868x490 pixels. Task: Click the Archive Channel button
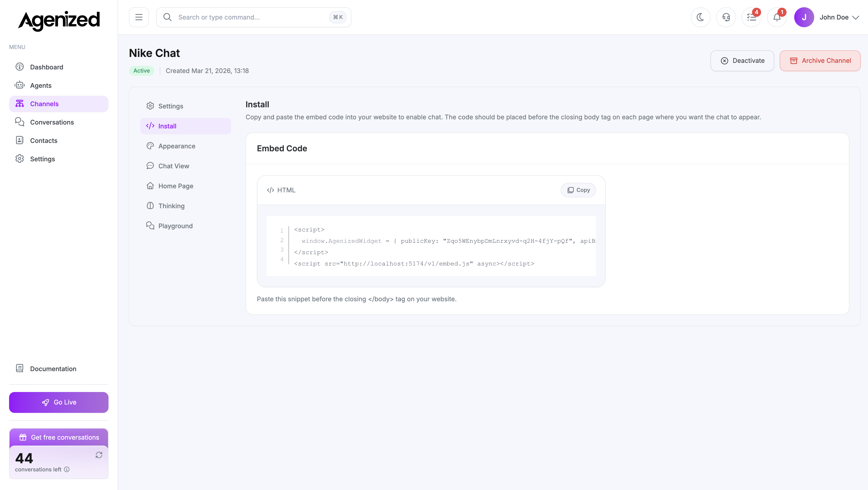pyautogui.click(x=820, y=61)
